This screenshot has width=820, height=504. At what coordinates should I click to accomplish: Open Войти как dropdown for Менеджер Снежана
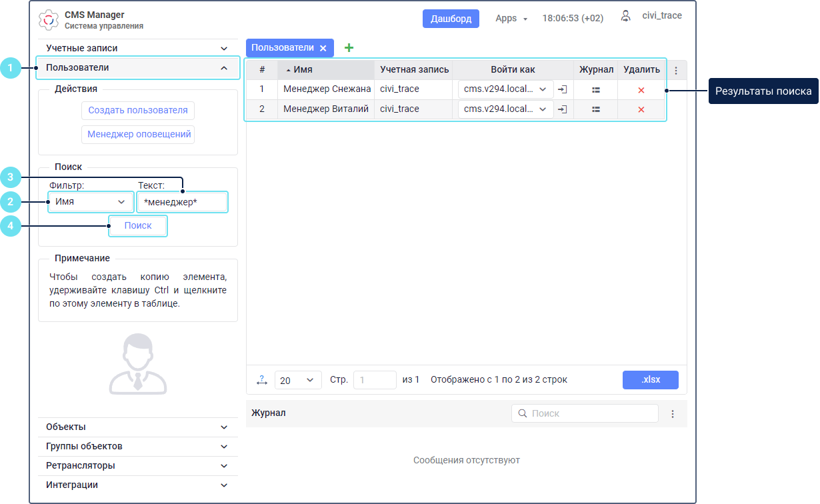pyautogui.click(x=505, y=89)
